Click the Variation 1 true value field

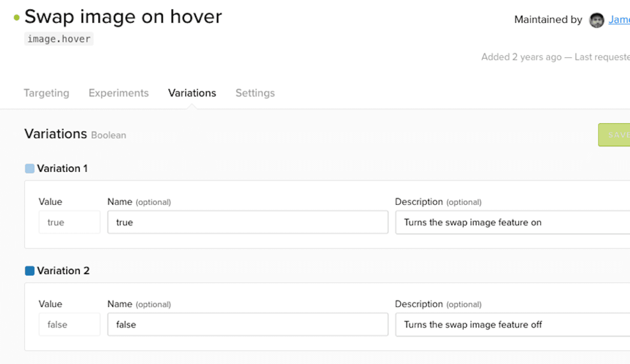pyautogui.click(x=69, y=222)
